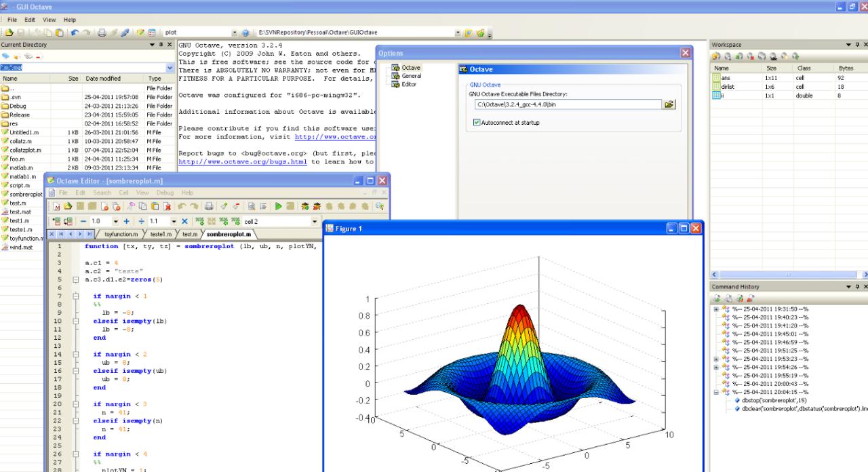
Task: Click the paste icon in main toolbar
Action: point(60,32)
